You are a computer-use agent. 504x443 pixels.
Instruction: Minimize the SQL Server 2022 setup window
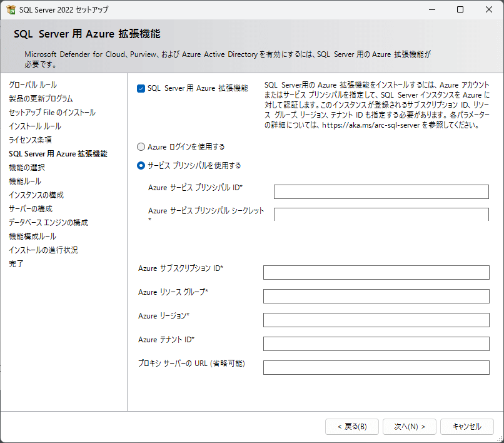[432, 9]
